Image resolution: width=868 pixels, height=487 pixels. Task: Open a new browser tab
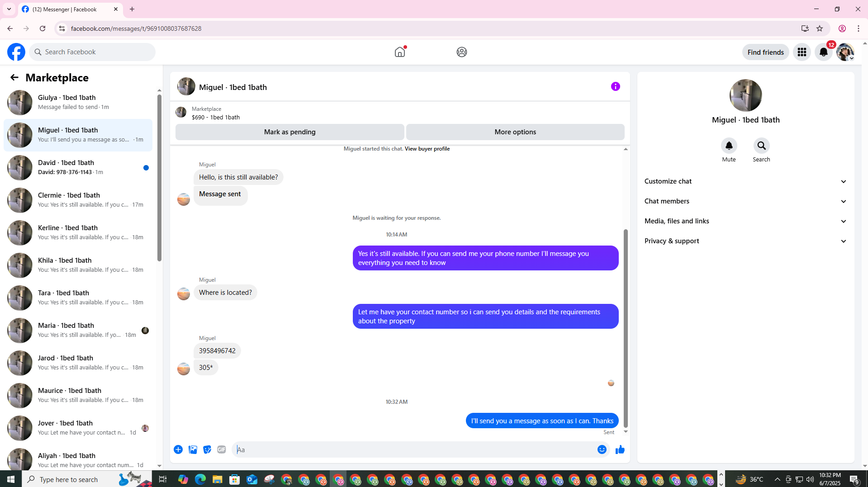click(x=132, y=9)
